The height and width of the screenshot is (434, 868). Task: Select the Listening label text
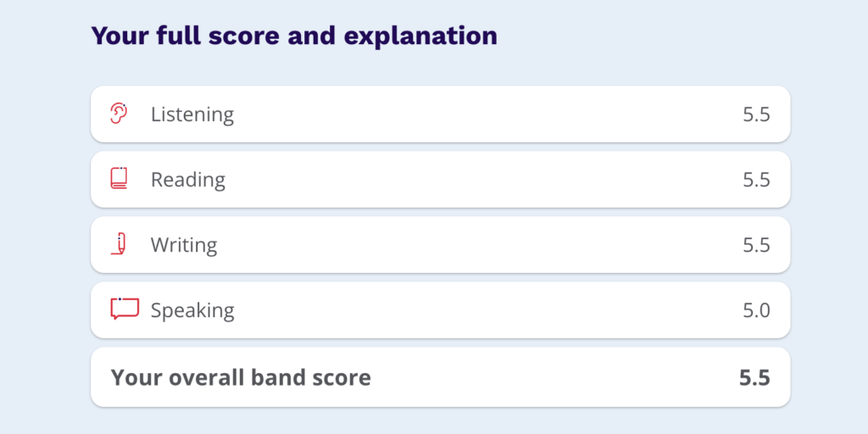tap(192, 114)
